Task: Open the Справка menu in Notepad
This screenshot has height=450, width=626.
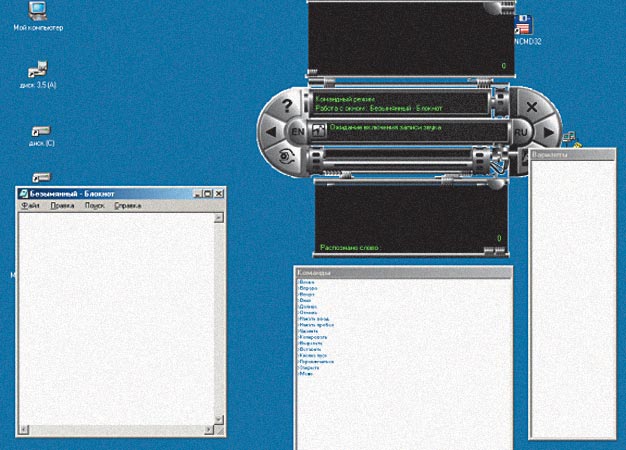Action: pos(128,205)
